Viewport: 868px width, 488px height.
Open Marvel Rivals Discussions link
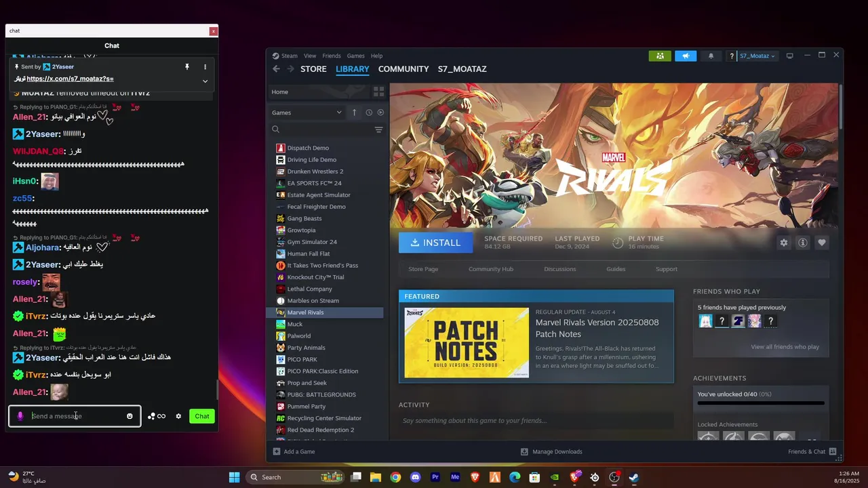coord(560,269)
